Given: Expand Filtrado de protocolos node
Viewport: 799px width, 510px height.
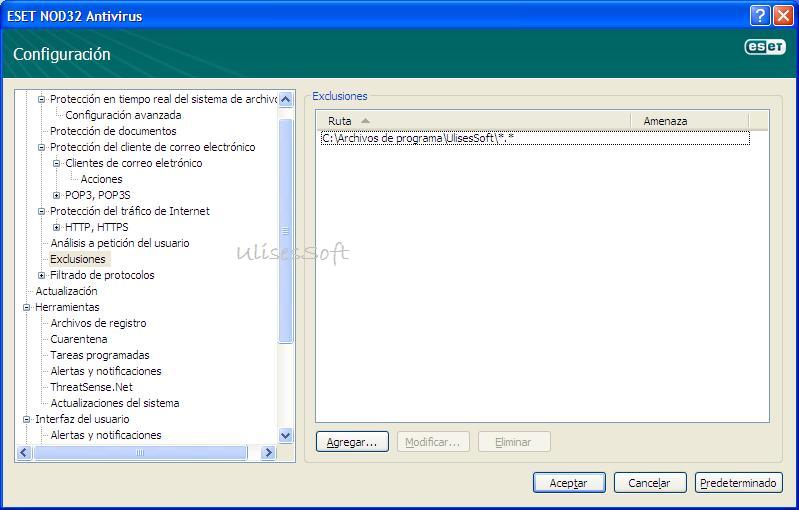Looking at the screenshot, I should pyautogui.click(x=42, y=275).
